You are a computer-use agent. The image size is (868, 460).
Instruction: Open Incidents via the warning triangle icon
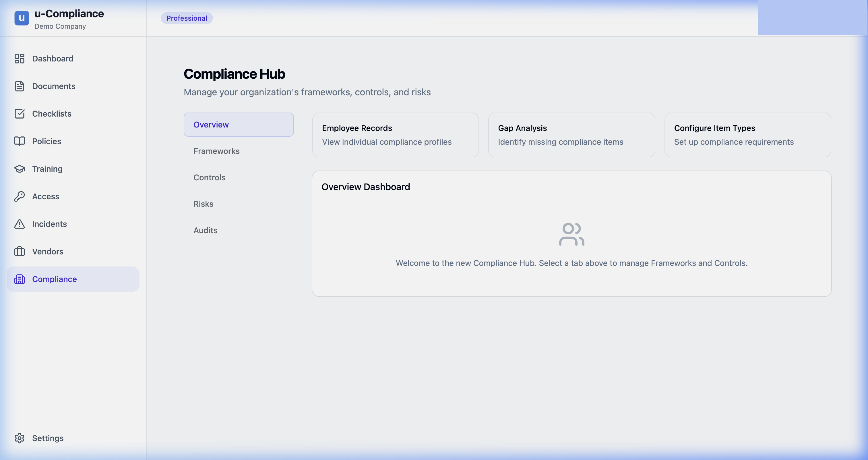20,224
